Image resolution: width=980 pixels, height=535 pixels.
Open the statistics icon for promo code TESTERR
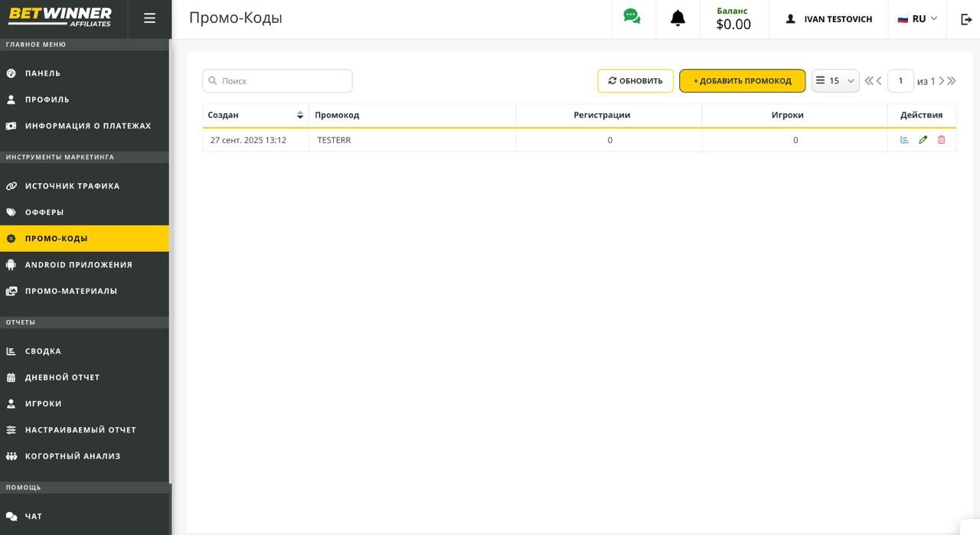(904, 139)
